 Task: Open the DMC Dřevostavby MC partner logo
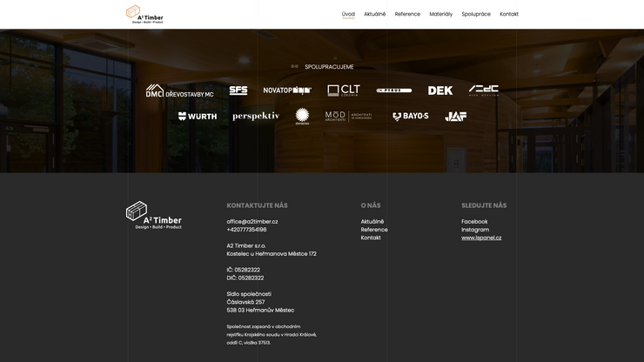coord(179,91)
